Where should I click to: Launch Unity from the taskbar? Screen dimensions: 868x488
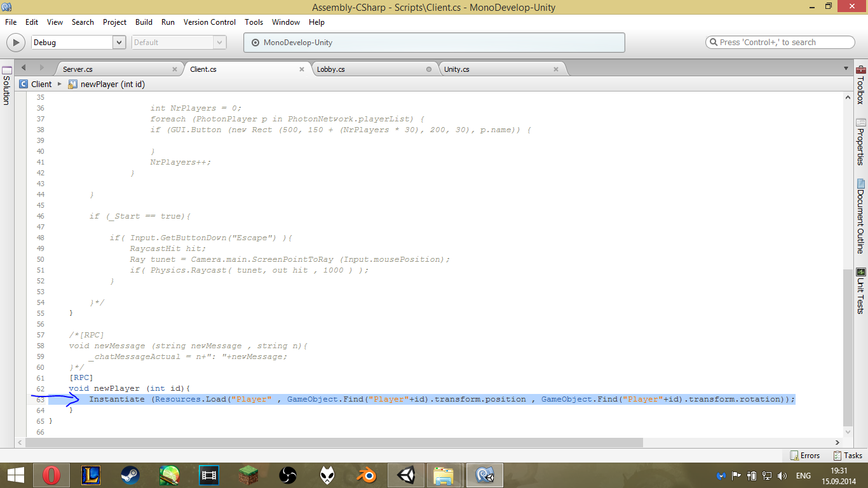406,475
